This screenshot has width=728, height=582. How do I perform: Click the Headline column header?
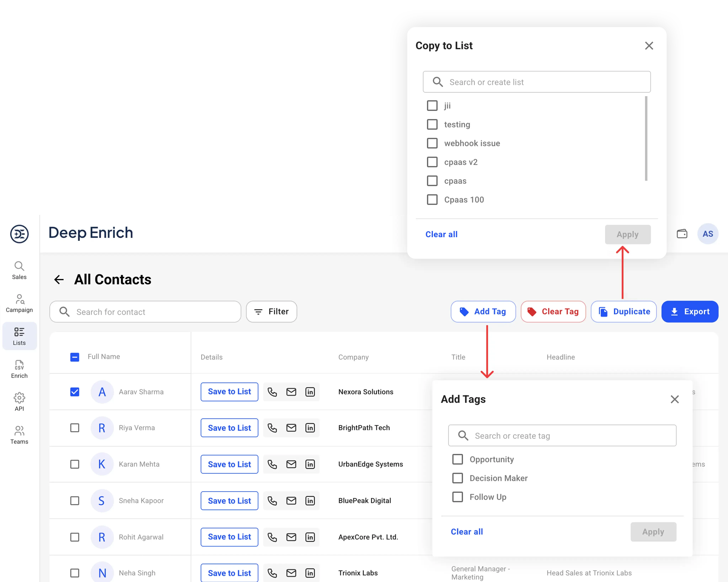(x=561, y=357)
